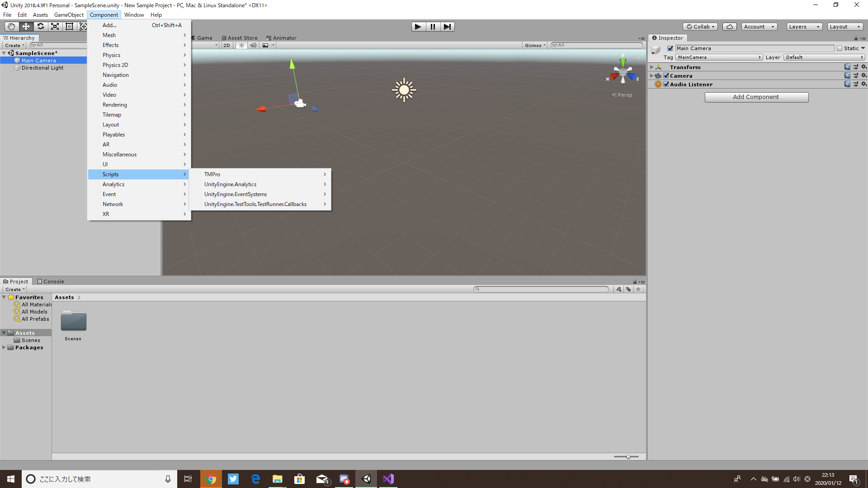Open the Layer dropdown set to Default
The width and height of the screenshot is (868, 488).
click(x=824, y=57)
